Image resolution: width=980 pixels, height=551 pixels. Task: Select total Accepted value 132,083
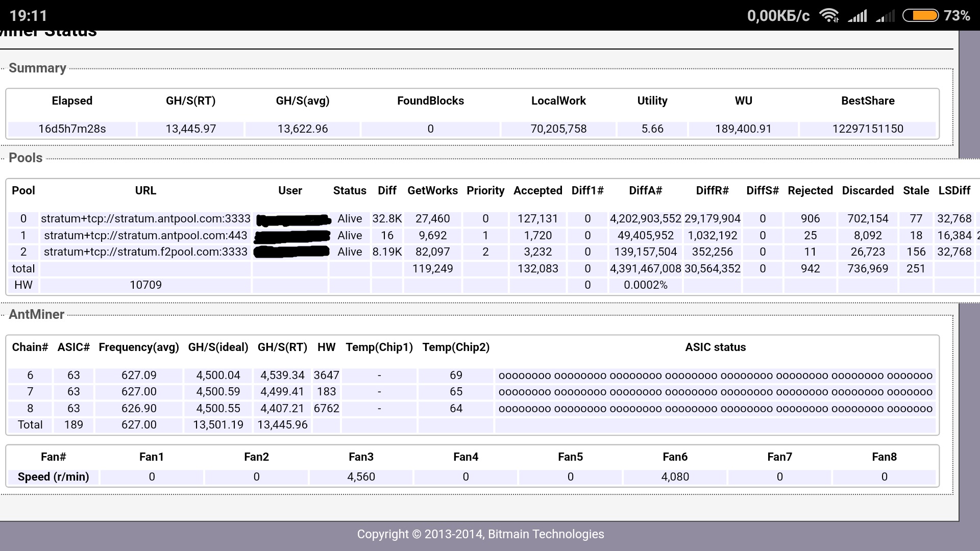(x=538, y=269)
